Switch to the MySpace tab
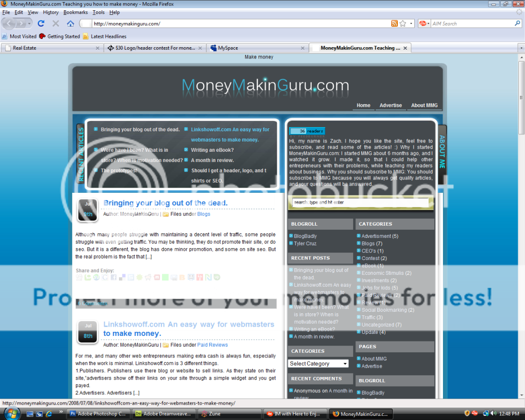Image resolution: width=525 pixels, height=420 pixels. click(257, 48)
